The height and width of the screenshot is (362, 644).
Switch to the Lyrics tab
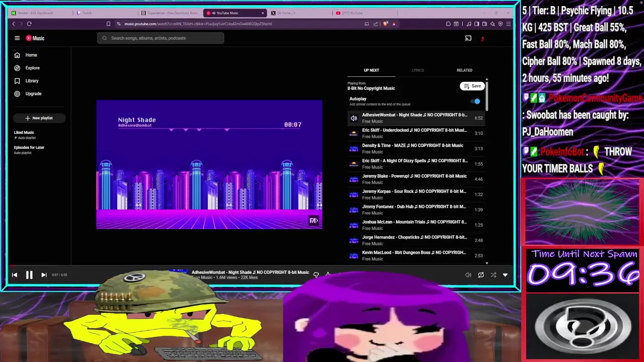(x=418, y=70)
